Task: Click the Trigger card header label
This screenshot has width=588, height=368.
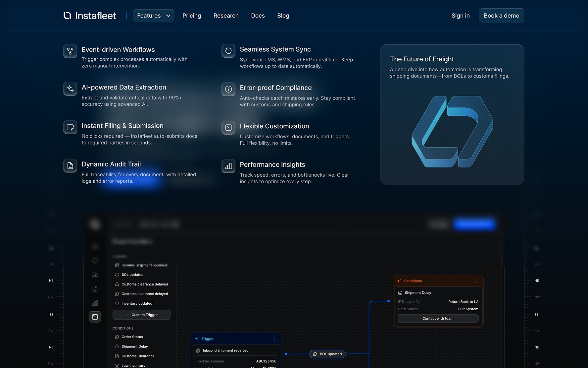Action: pyautogui.click(x=208, y=338)
